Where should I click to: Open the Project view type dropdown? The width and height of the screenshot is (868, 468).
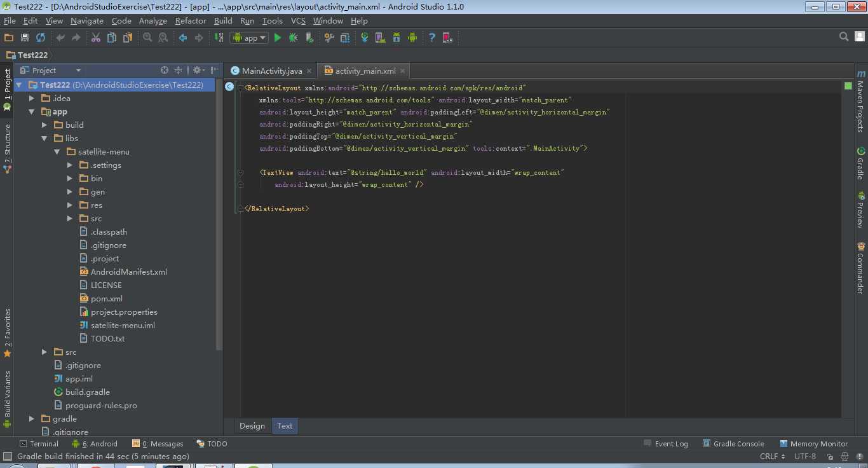click(51, 70)
